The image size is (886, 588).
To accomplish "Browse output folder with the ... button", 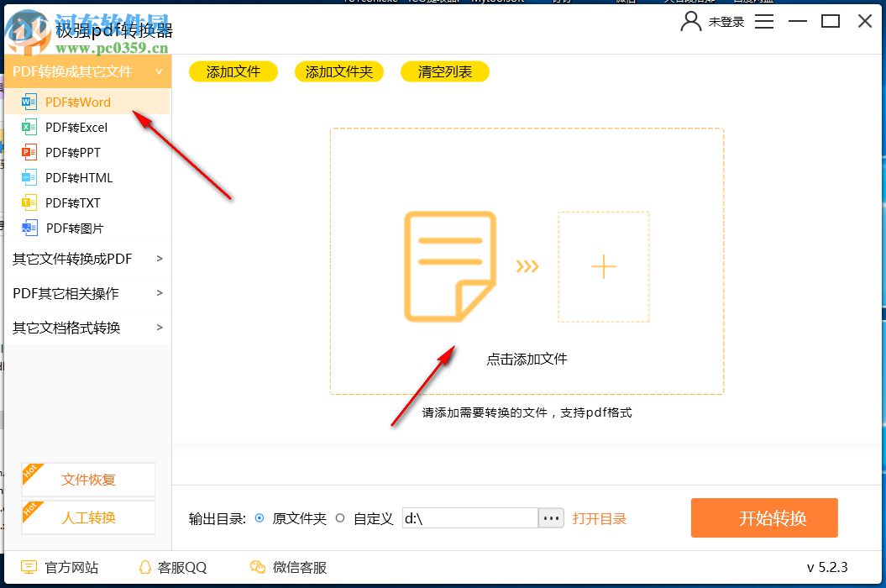I will click(551, 518).
